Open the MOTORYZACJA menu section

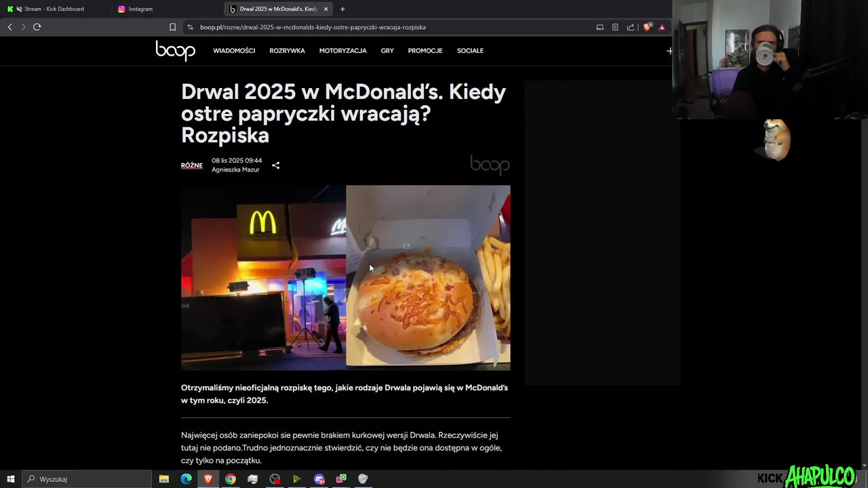click(342, 51)
